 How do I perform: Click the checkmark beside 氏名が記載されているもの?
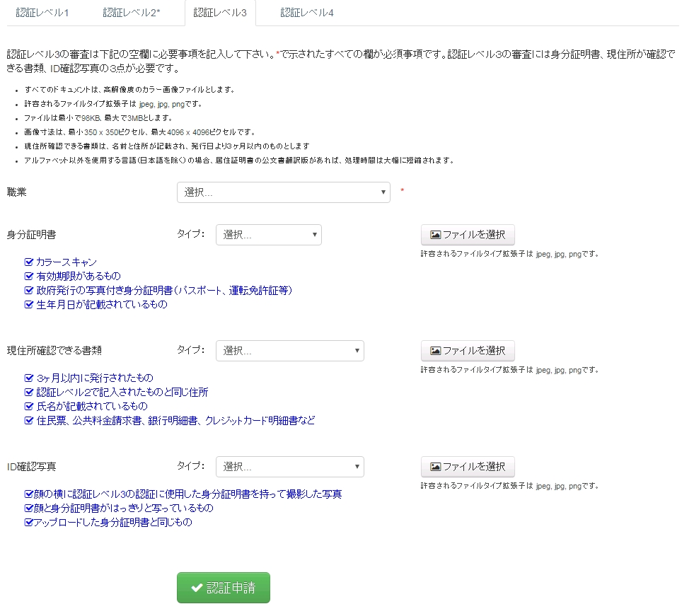click(x=29, y=407)
